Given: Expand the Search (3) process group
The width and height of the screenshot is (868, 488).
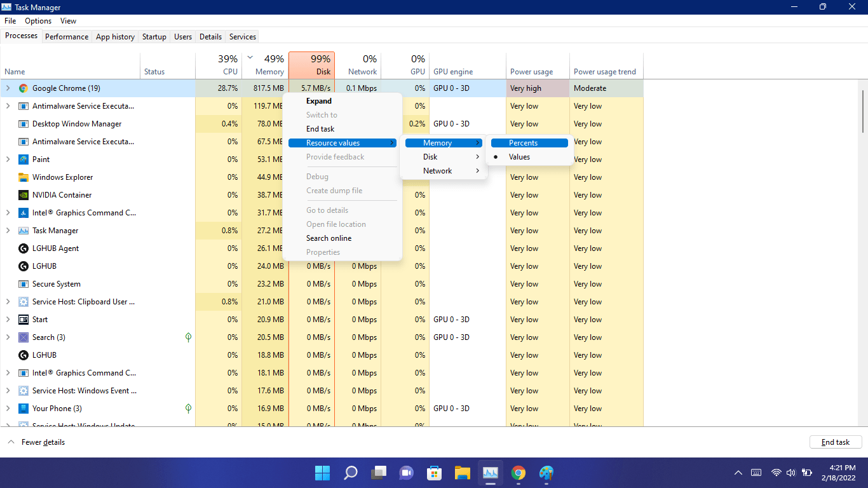Looking at the screenshot, I should 8,337.
